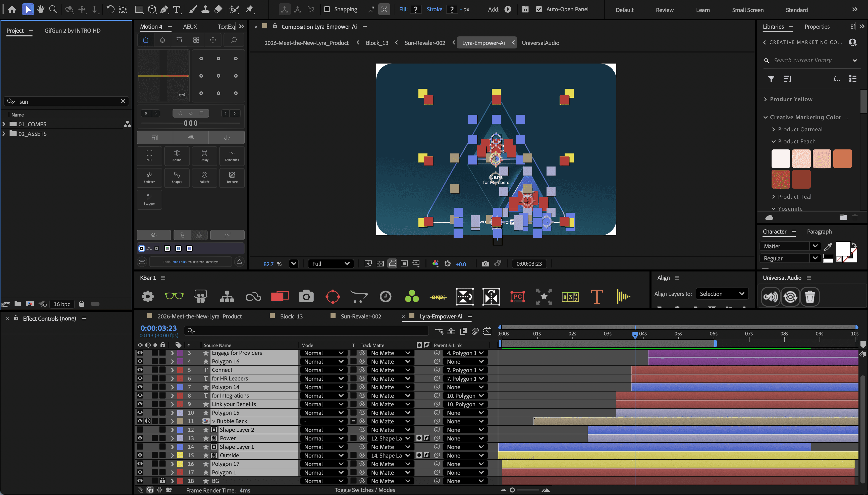The width and height of the screenshot is (868, 495).
Task: Uncheck Auto-Open Panel
Action: pyautogui.click(x=539, y=9)
